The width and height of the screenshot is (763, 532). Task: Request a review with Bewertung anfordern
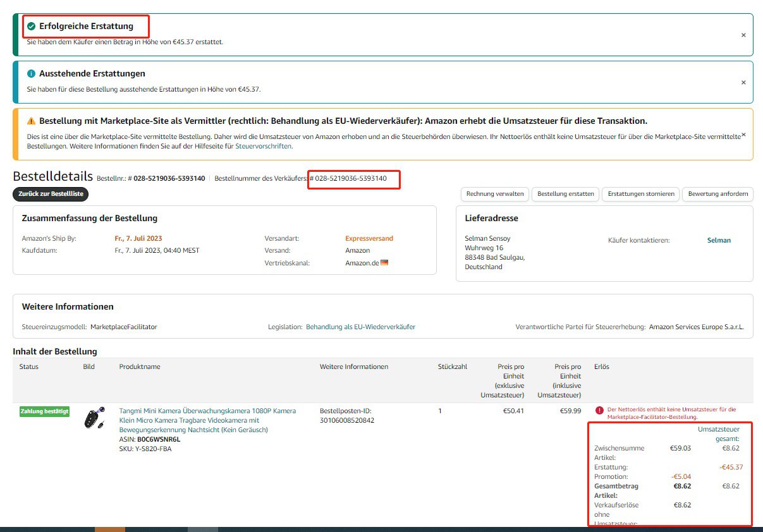tap(717, 194)
